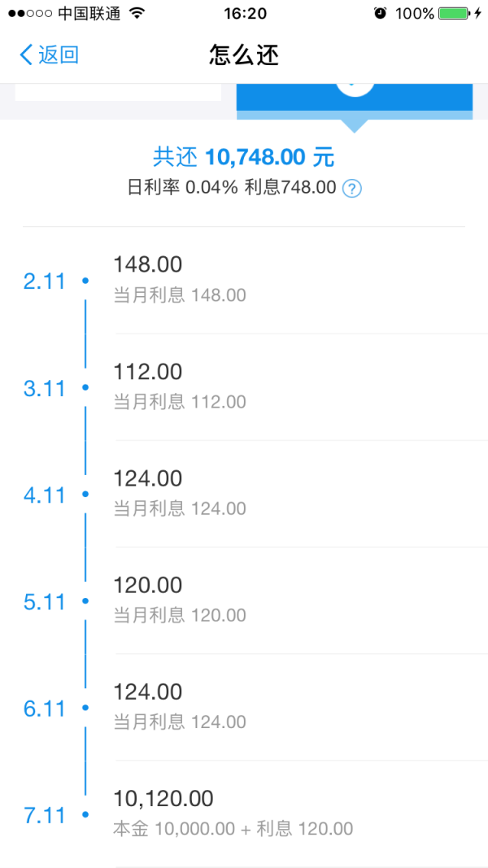The height and width of the screenshot is (868, 488).
Task: Tap the timeline dot next to 4.11
Action: point(85,494)
